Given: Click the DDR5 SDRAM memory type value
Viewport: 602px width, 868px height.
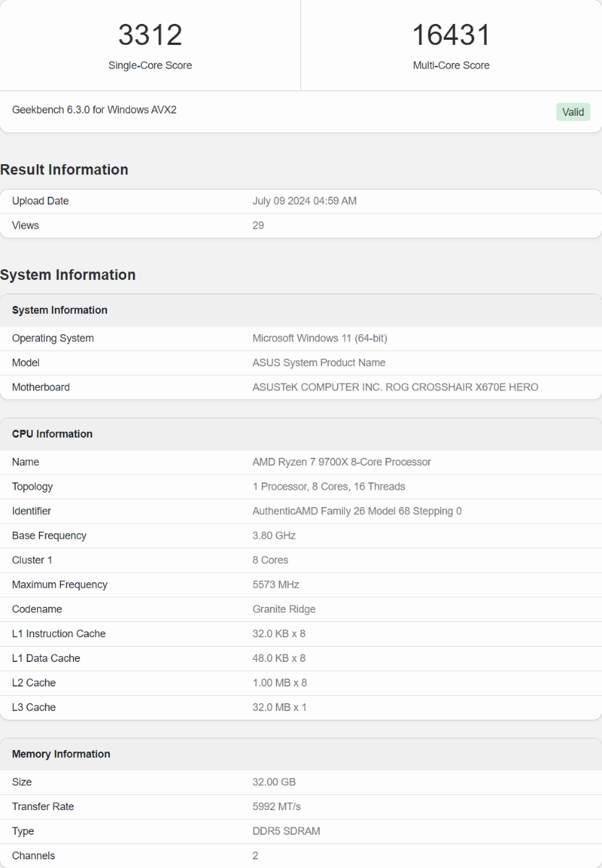Looking at the screenshot, I should tap(286, 832).
